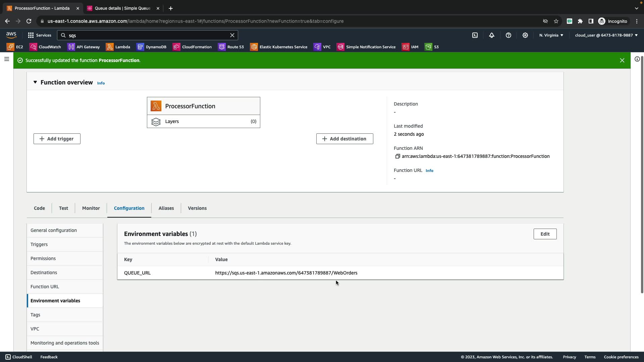Clear the search box with X icon
The width and height of the screenshot is (644, 362).
[x=232, y=35]
